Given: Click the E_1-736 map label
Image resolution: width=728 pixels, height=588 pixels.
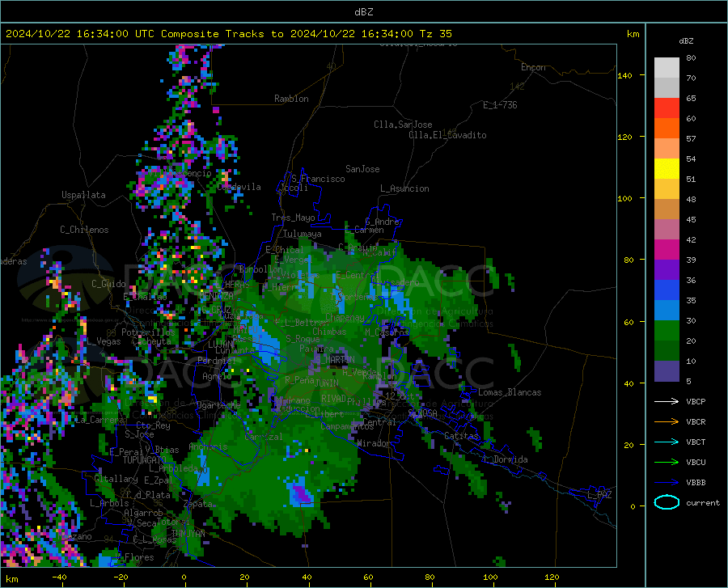Looking at the screenshot, I should (x=500, y=105).
